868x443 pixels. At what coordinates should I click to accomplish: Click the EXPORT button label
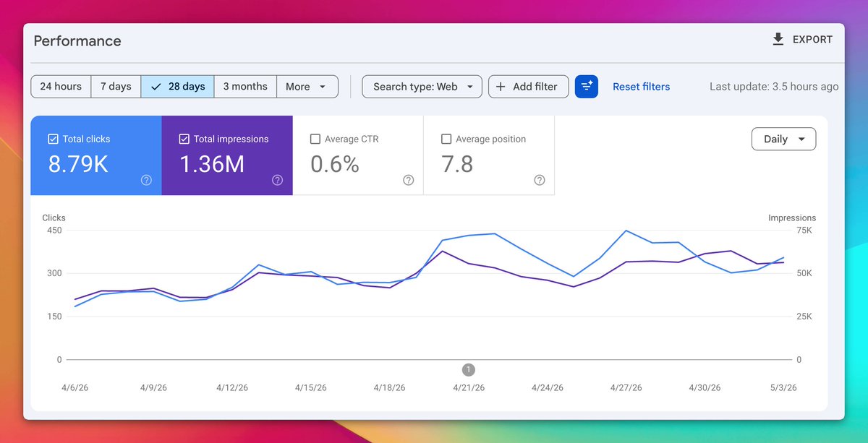(813, 40)
